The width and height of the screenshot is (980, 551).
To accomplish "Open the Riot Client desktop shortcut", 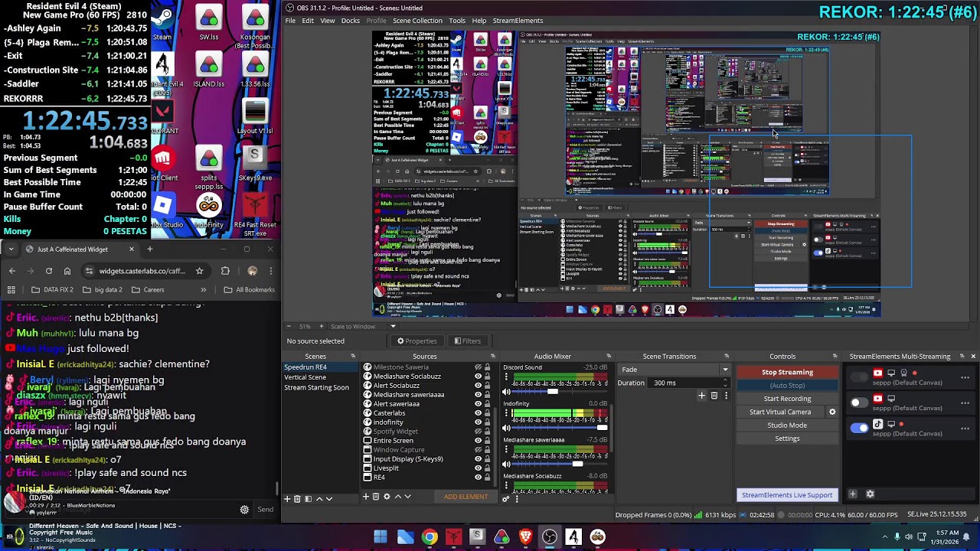I will [162, 164].
